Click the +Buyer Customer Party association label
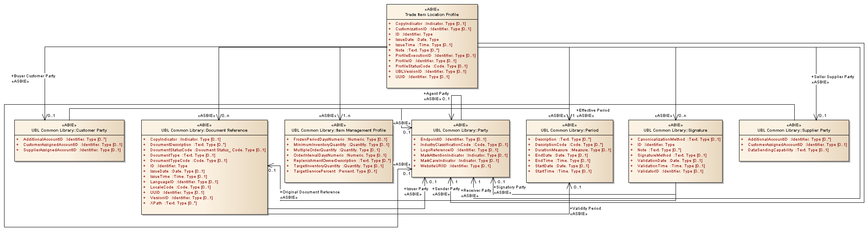Screen dimensions: 868x231 click(34, 76)
